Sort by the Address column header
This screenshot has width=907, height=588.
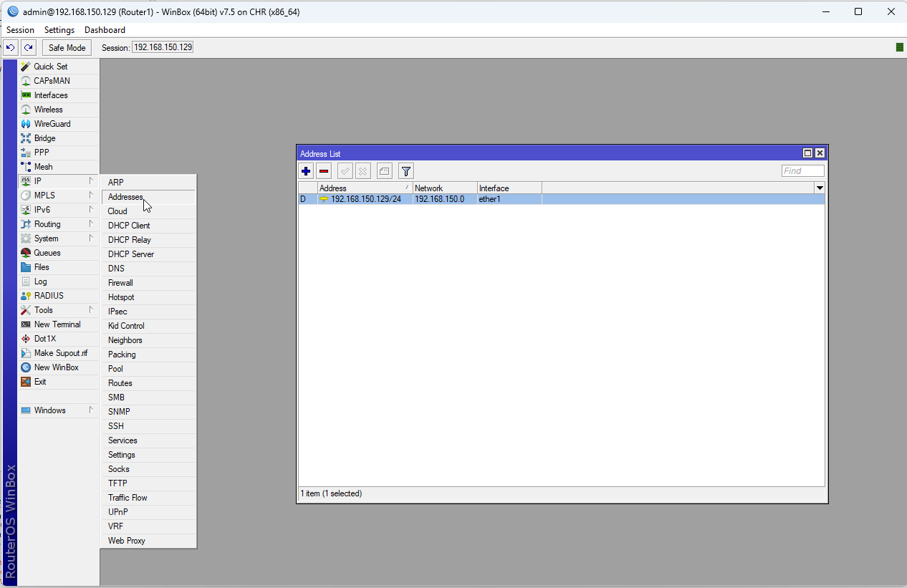click(332, 187)
